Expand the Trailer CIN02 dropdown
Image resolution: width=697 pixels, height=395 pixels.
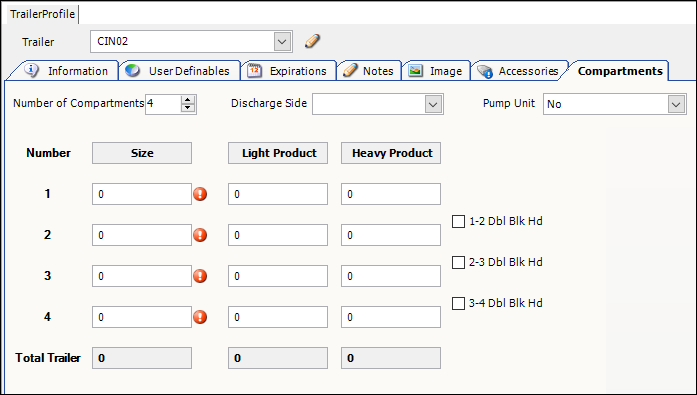coord(282,42)
